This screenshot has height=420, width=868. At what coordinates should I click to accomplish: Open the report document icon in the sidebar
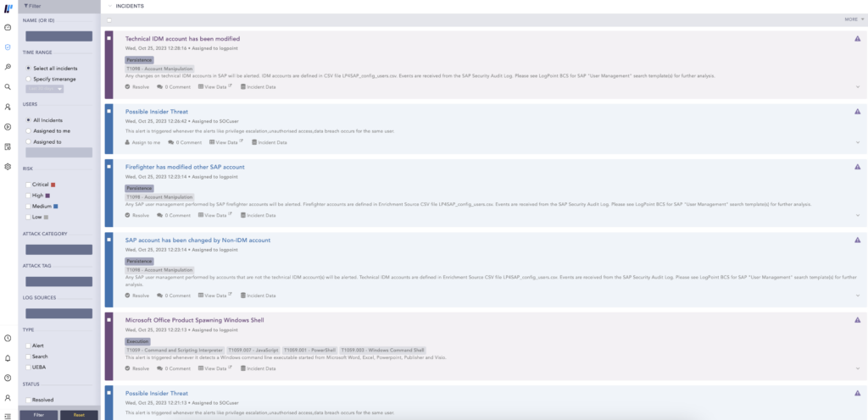pyautogui.click(x=8, y=146)
